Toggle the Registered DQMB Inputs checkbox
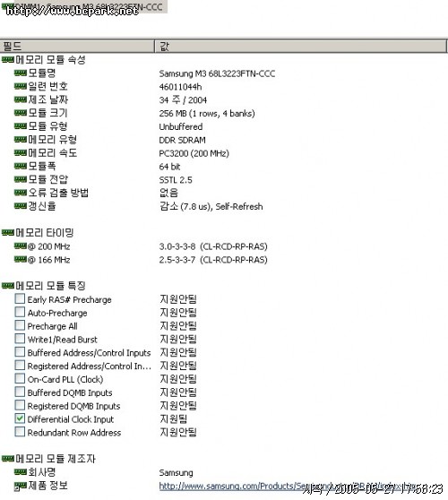The image size is (448, 500). click(20, 405)
